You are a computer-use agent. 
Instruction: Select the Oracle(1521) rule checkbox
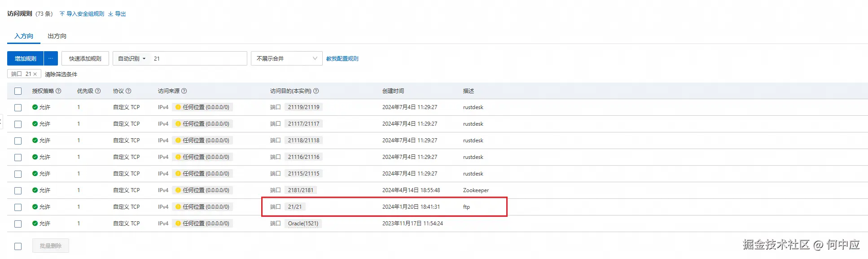pos(18,224)
